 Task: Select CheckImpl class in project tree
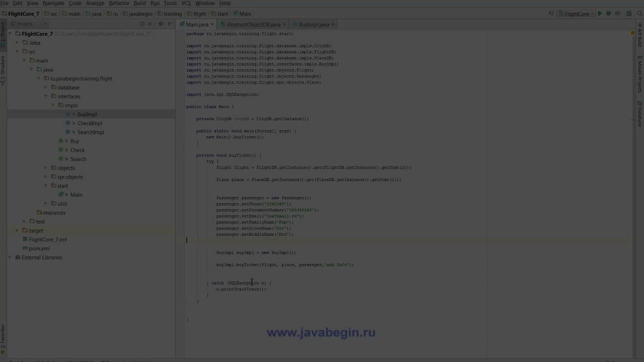90,123
